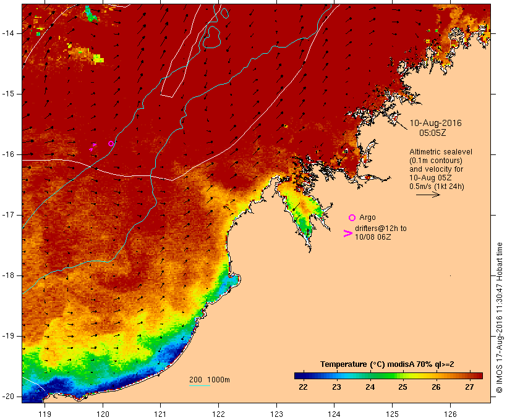Click the magenta Argo circle in the legend

tap(352, 218)
